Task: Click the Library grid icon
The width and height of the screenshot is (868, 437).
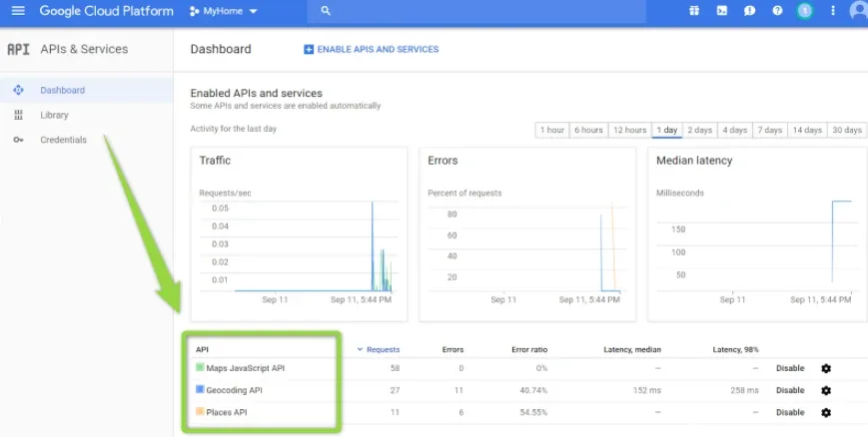Action: coord(18,115)
